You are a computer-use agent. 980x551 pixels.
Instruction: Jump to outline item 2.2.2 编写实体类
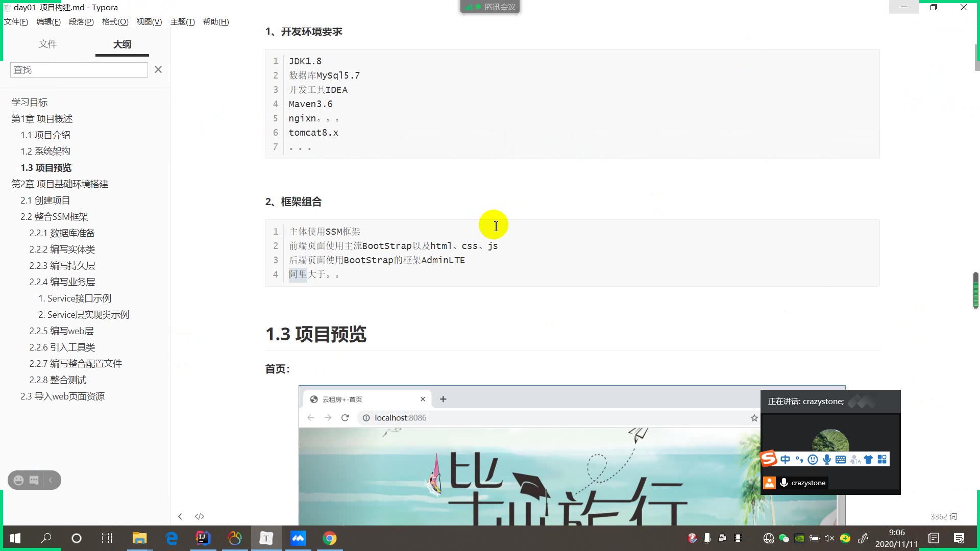point(62,249)
